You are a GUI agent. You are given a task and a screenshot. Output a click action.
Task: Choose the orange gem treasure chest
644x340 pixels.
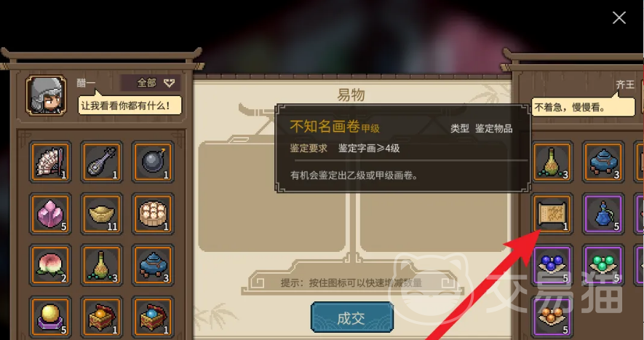(x=101, y=317)
